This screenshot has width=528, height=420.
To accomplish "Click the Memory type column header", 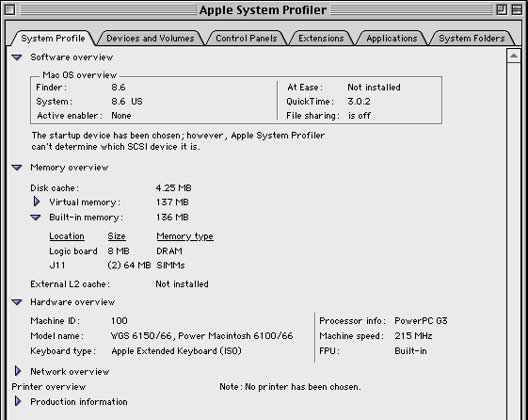I will point(184,236).
